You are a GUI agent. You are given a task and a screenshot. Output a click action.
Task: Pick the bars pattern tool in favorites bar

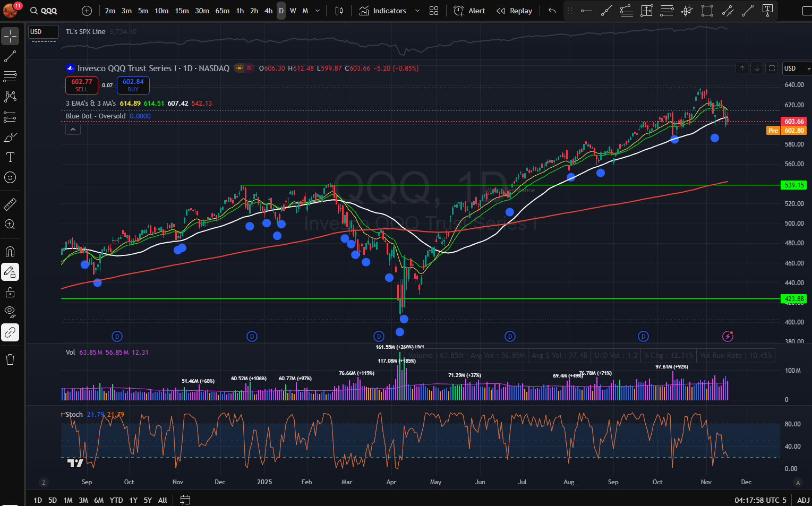(x=687, y=11)
